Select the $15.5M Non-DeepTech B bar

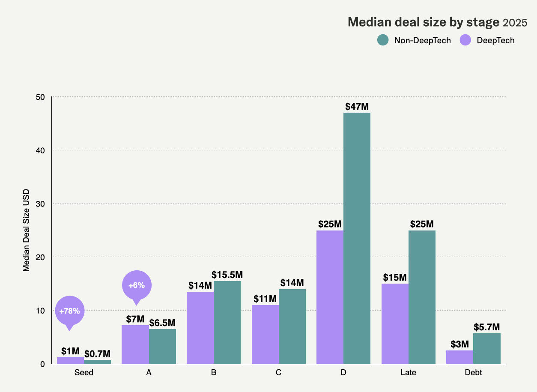pyautogui.click(x=227, y=322)
